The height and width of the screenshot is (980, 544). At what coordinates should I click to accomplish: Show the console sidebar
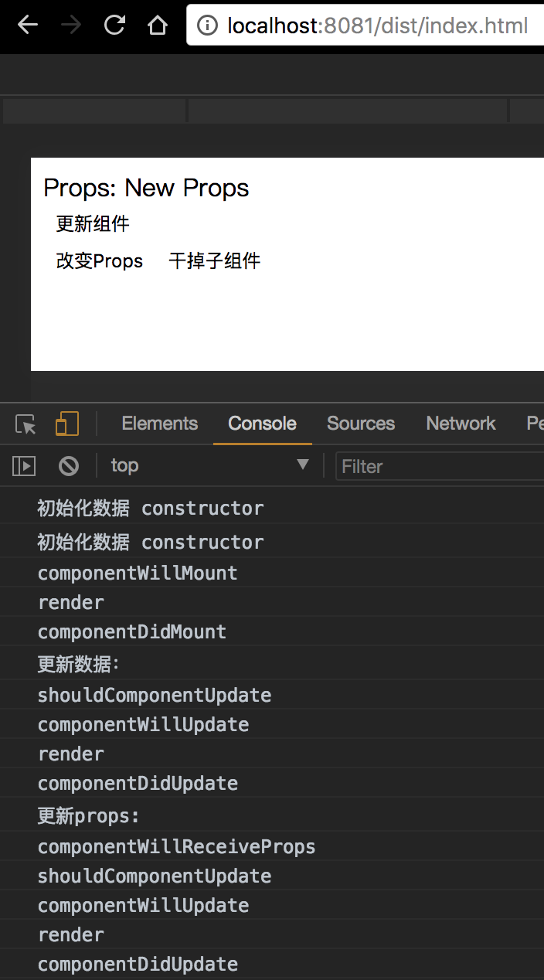pyautogui.click(x=24, y=465)
